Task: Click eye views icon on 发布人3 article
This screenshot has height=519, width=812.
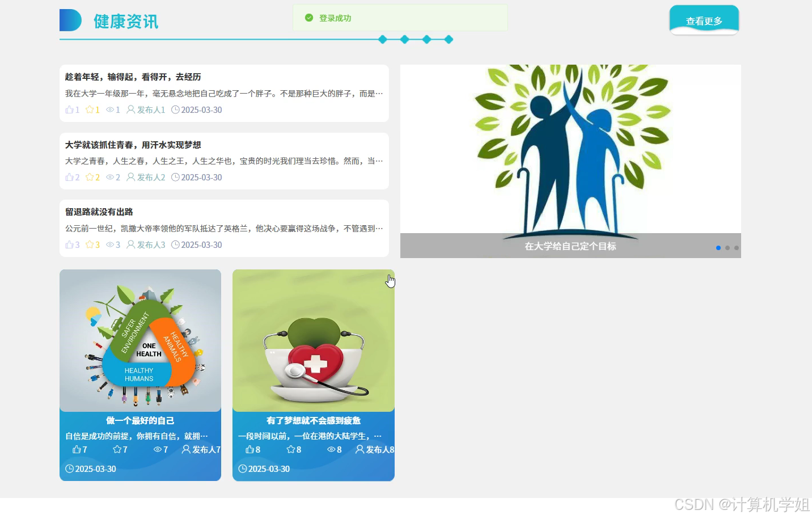Action: point(110,244)
